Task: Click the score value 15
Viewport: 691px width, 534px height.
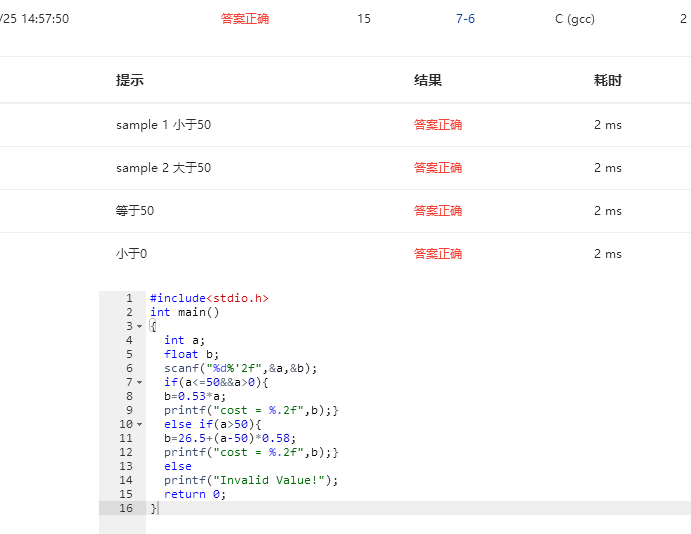Action: click(x=364, y=19)
